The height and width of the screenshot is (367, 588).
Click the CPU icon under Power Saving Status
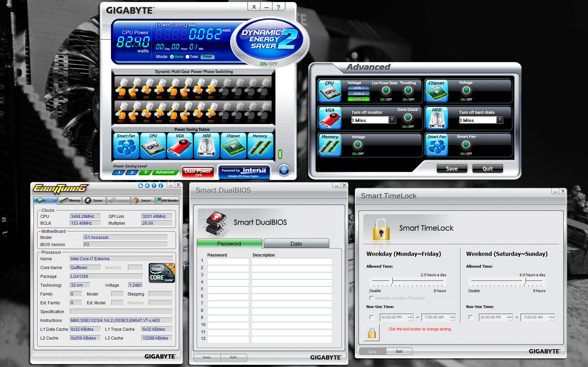[x=153, y=146]
